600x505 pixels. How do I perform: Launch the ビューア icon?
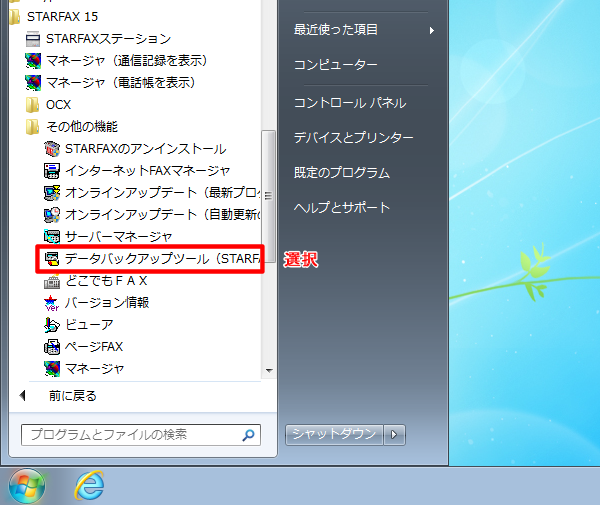[52, 325]
